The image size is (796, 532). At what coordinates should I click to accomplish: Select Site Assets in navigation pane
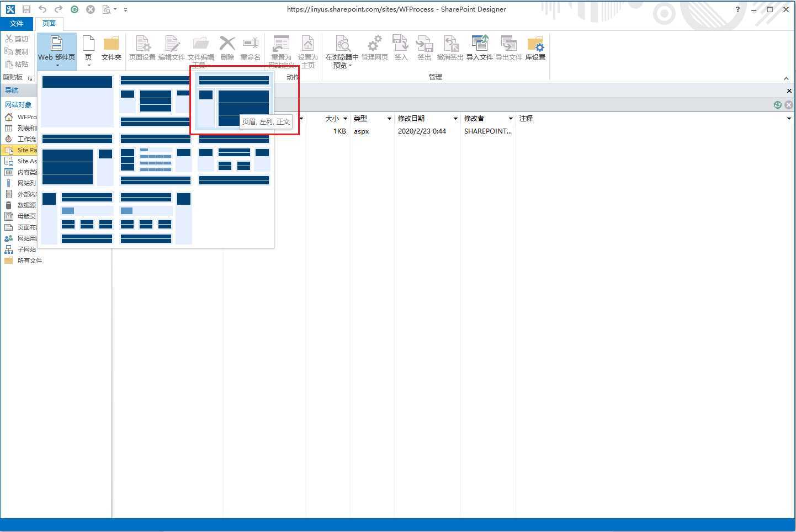point(20,161)
